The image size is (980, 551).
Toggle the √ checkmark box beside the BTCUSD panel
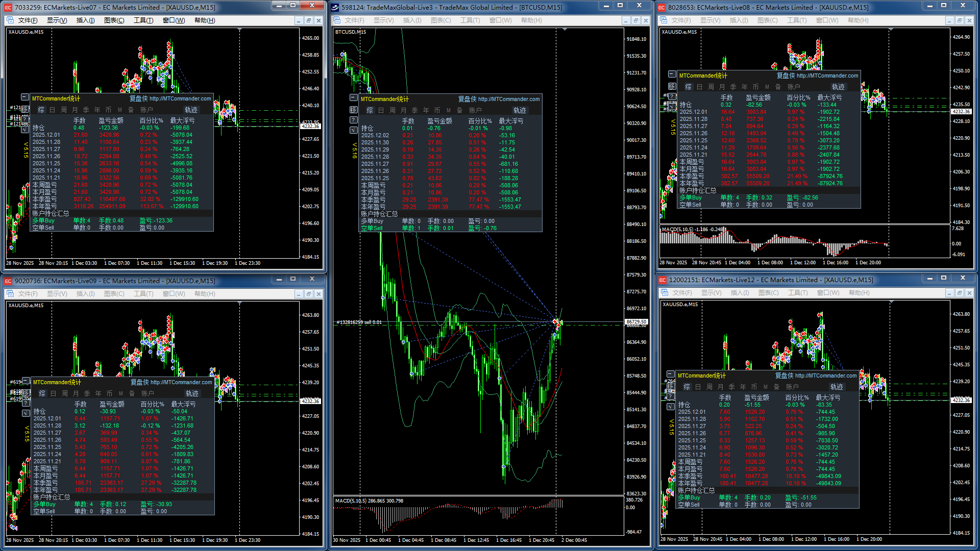[353, 130]
